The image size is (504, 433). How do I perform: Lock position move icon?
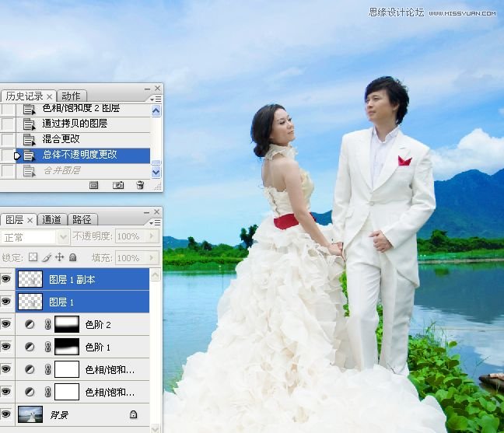pos(59,257)
